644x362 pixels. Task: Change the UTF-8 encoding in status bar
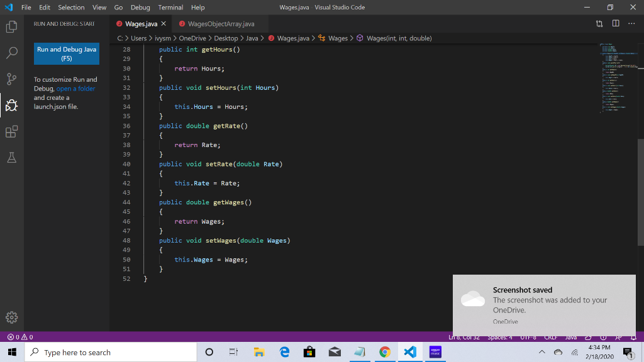(528, 337)
